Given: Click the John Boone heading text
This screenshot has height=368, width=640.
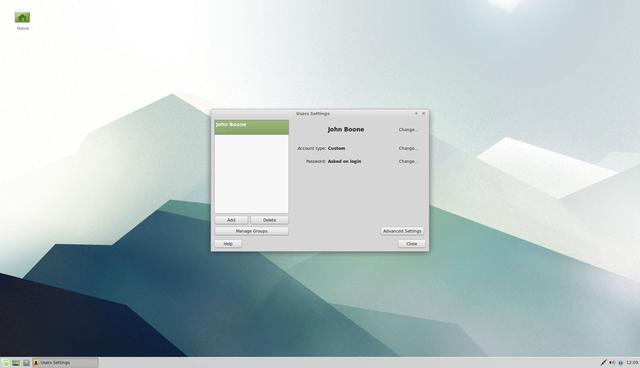Looking at the screenshot, I should click(346, 129).
